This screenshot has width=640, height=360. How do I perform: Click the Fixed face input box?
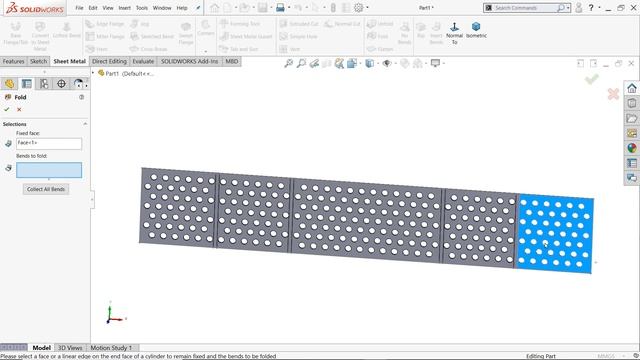49,143
